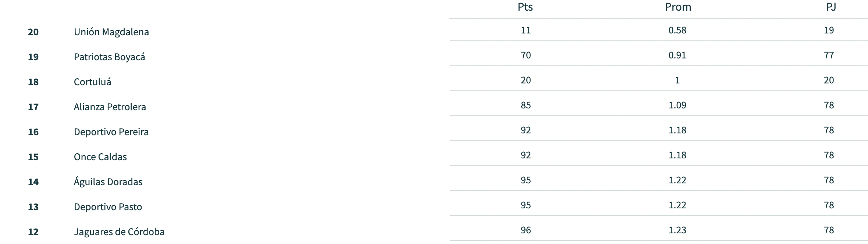Click the Deportivo Pereira team name
868x244 pixels.
(x=111, y=132)
